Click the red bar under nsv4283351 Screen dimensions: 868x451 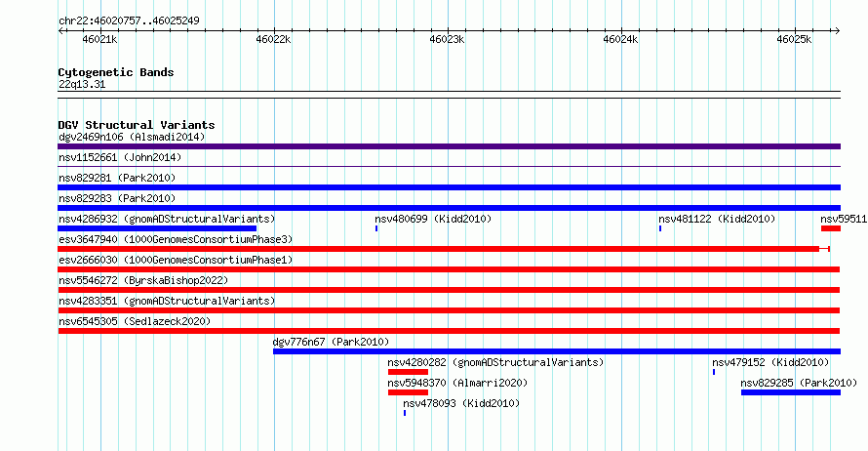pyautogui.click(x=449, y=310)
